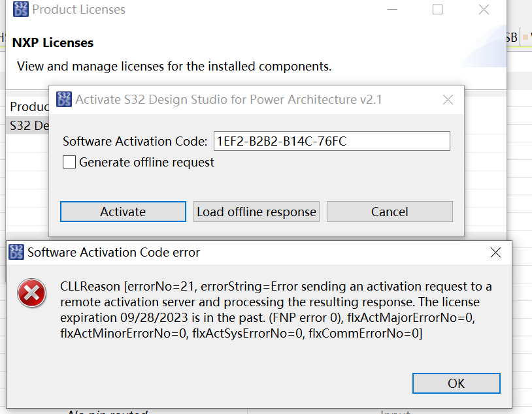Viewport: 532px width, 414px height.
Task: Click the Software Activation Code field
Action: coord(331,141)
